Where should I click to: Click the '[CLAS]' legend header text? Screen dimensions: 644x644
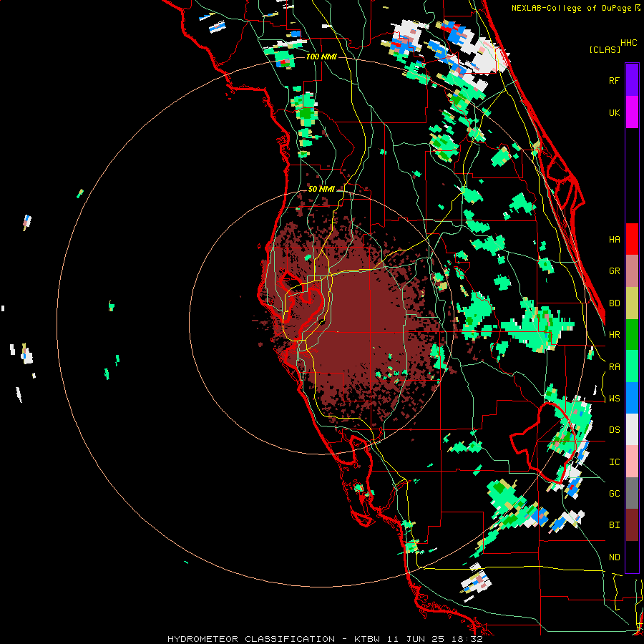tap(605, 49)
